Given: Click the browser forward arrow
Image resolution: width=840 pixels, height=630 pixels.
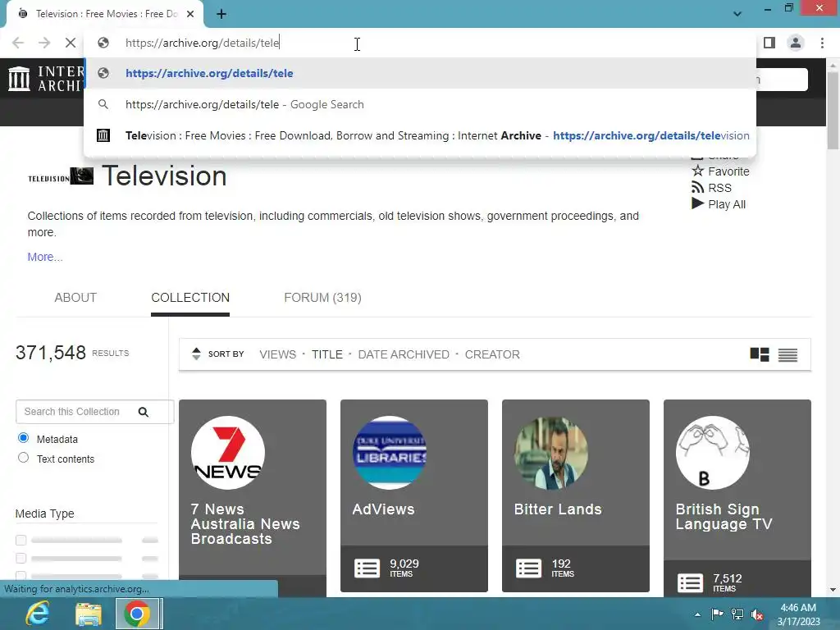Looking at the screenshot, I should 44,43.
